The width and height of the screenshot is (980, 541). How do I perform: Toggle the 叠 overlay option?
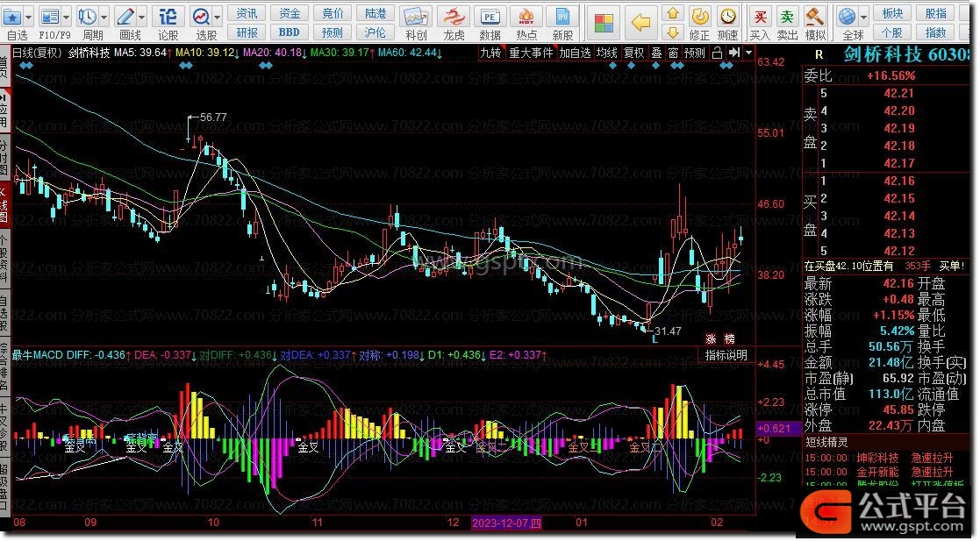(656, 53)
